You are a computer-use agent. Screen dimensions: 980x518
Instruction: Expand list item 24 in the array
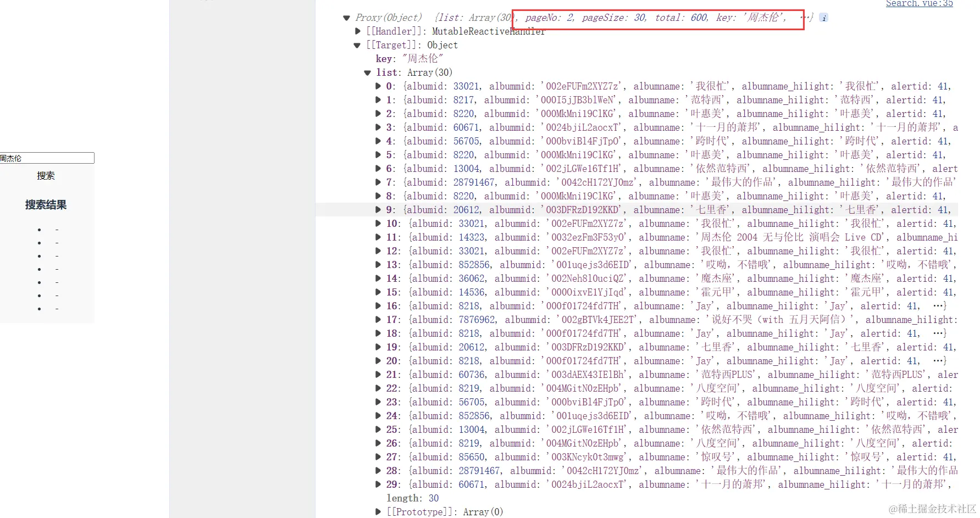tap(378, 416)
